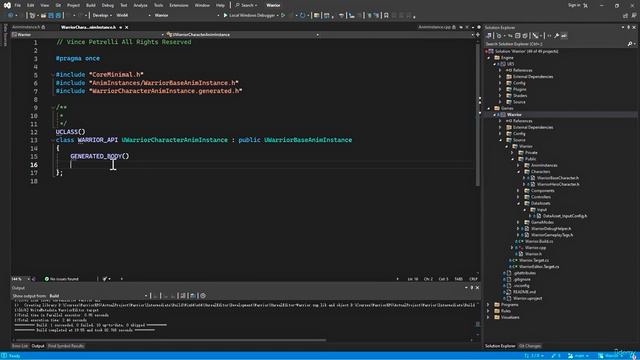Click the Solution Explorer search magnifier icon
This screenshot has width=640, height=360.
630,44
